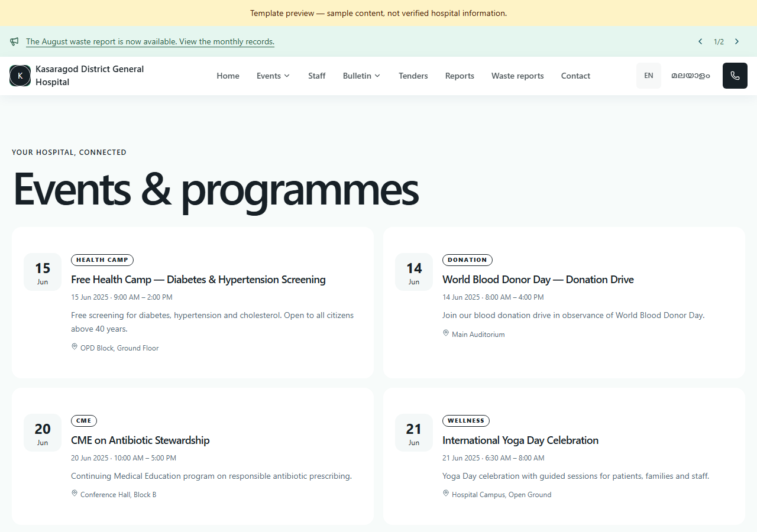Open Free Health Camp event title

(x=198, y=280)
